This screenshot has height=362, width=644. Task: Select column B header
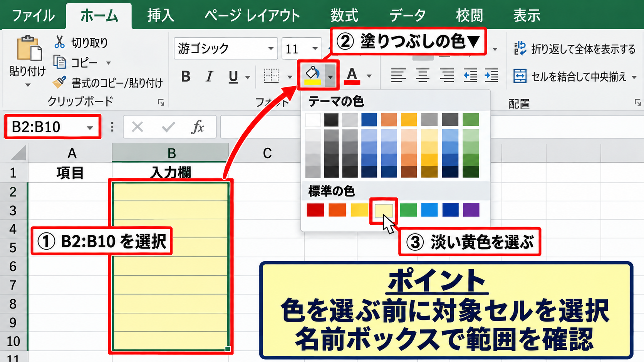point(171,153)
